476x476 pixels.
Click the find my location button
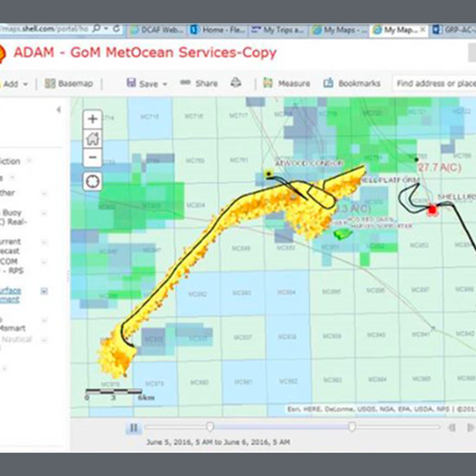[92, 181]
